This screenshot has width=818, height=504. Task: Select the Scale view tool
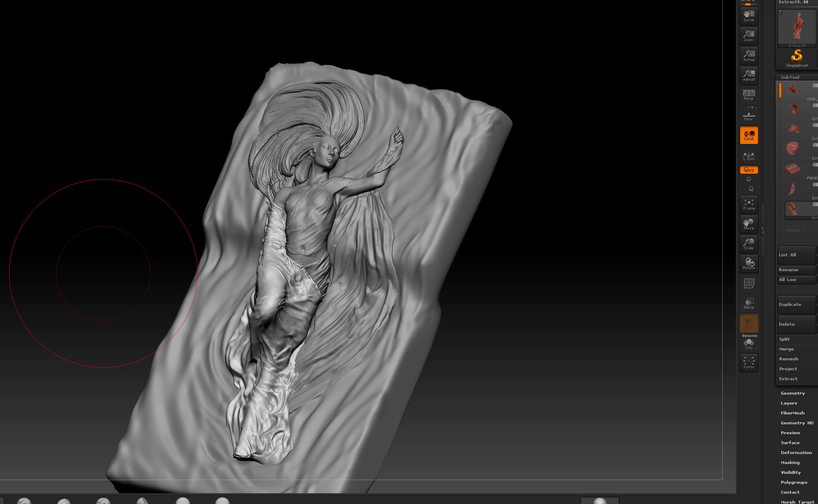coord(749,244)
